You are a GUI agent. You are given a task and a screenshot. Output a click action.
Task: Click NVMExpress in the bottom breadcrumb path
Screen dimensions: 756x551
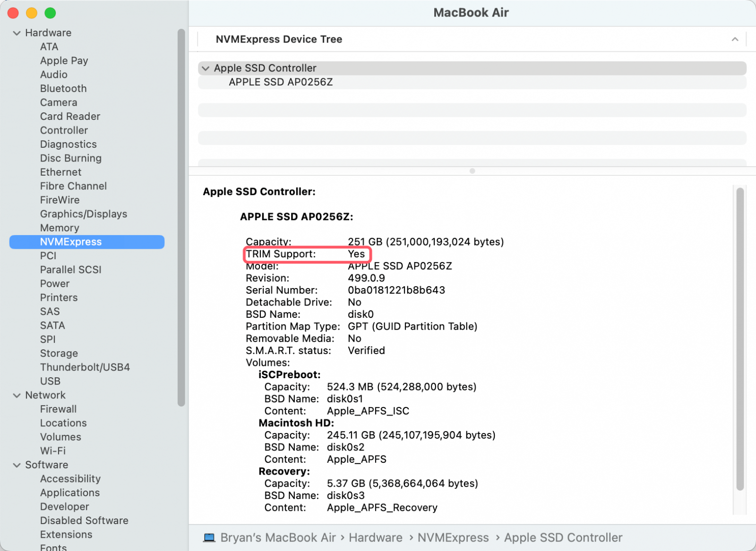click(x=453, y=537)
